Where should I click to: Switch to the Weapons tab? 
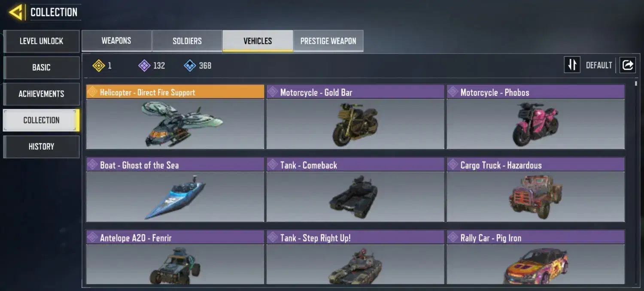point(116,41)
